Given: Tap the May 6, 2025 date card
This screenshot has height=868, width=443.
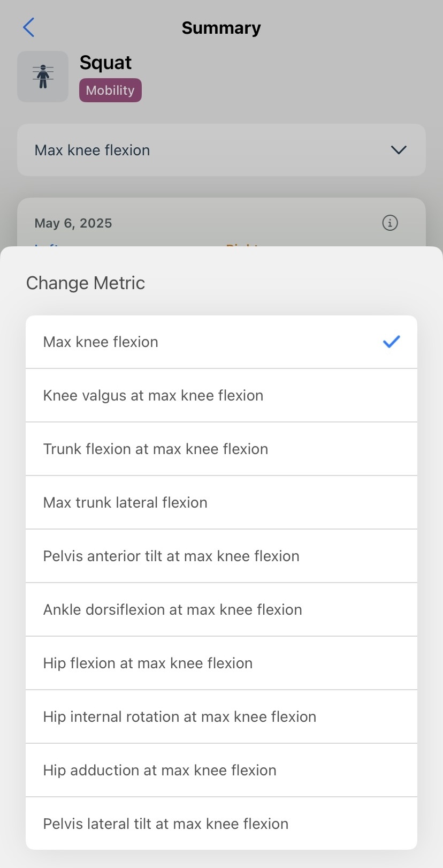Looking at the screenshot, I should point(222,223).
